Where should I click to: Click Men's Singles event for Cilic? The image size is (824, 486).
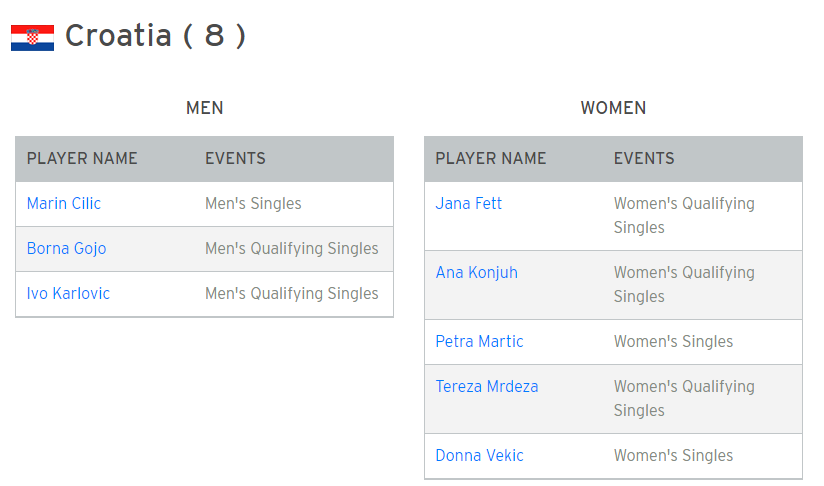coord(253,203)
